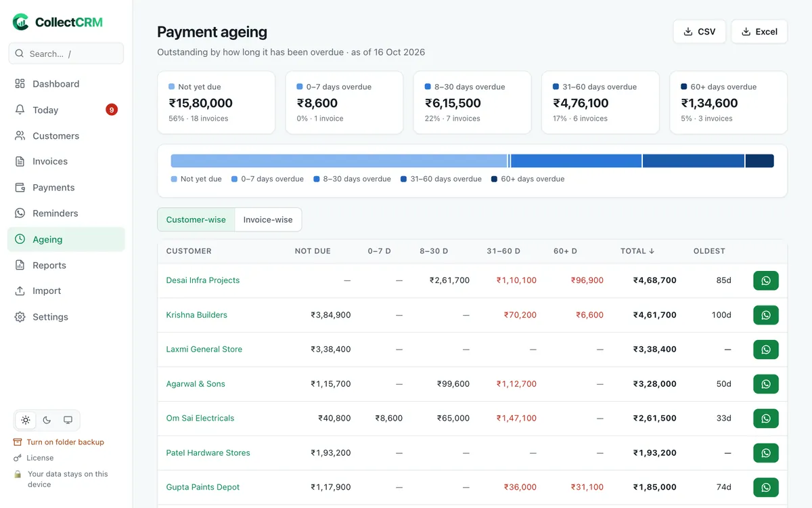Click the red 9 notification badge
The height and width of the screenshot is (508, 812).
pos(112,110)
